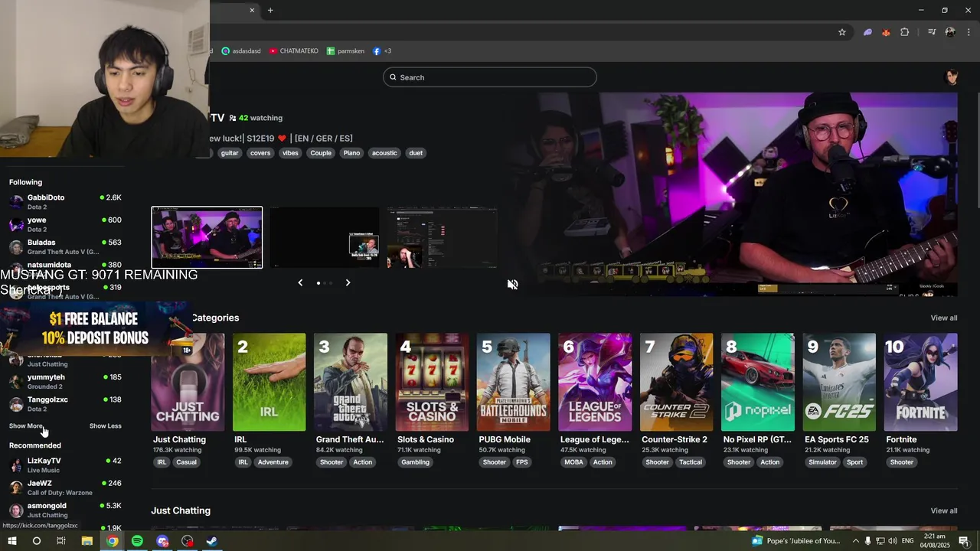Click MOBA tag under League of Legends

coord(573,462)
